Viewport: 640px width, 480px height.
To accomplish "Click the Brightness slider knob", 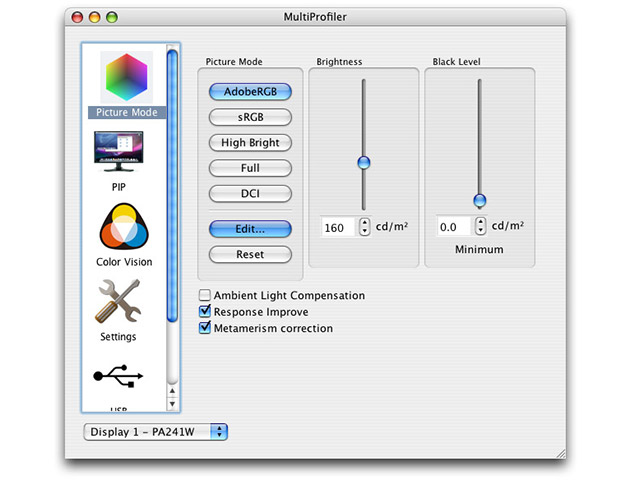I will (x=364, y=162).
